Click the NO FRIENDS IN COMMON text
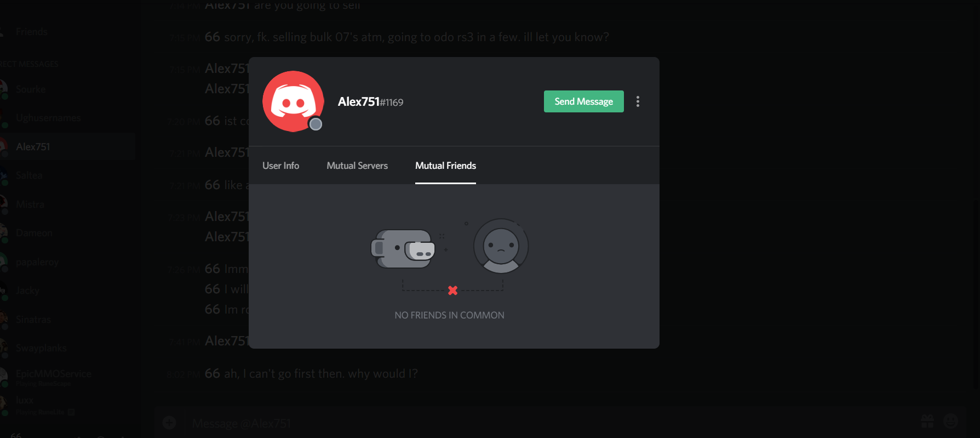Viewport: 980px width, 438px height. (449, 315)
